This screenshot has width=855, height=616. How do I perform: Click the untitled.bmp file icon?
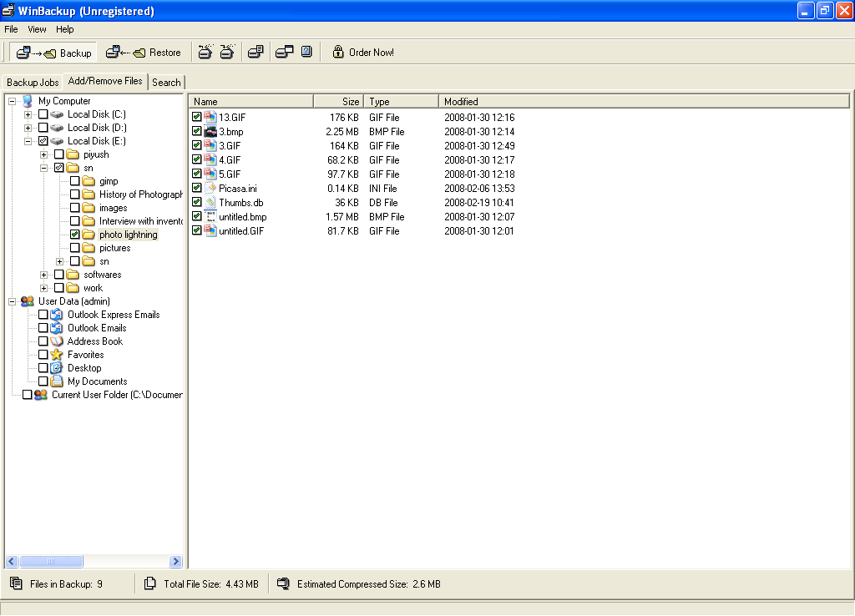tap(210, 216)
